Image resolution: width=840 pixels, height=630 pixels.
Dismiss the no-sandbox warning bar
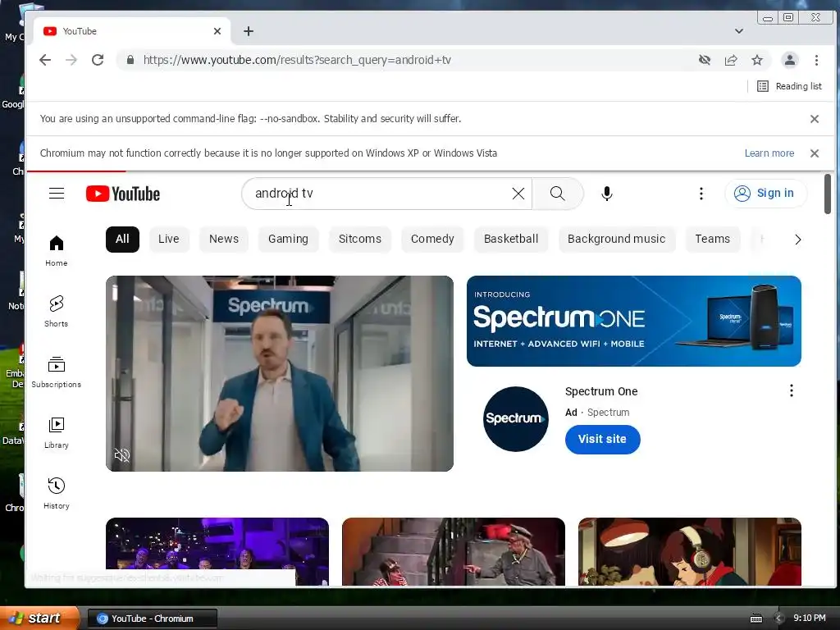(x=815, y=119)
